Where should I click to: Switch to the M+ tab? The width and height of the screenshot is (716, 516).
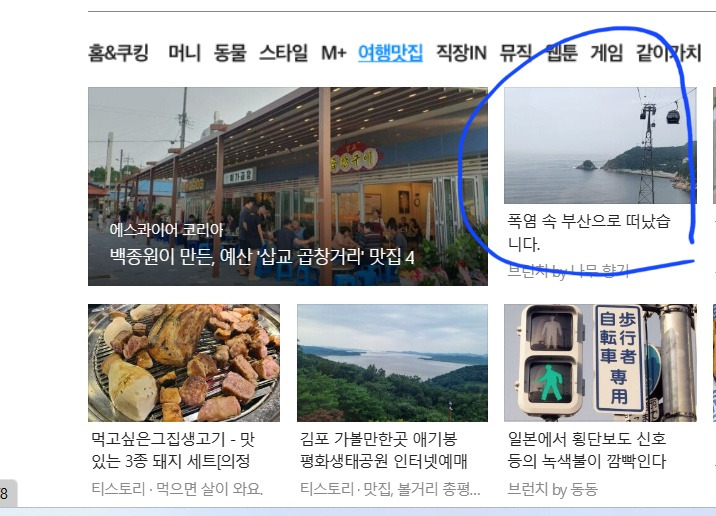coord(334,53)
